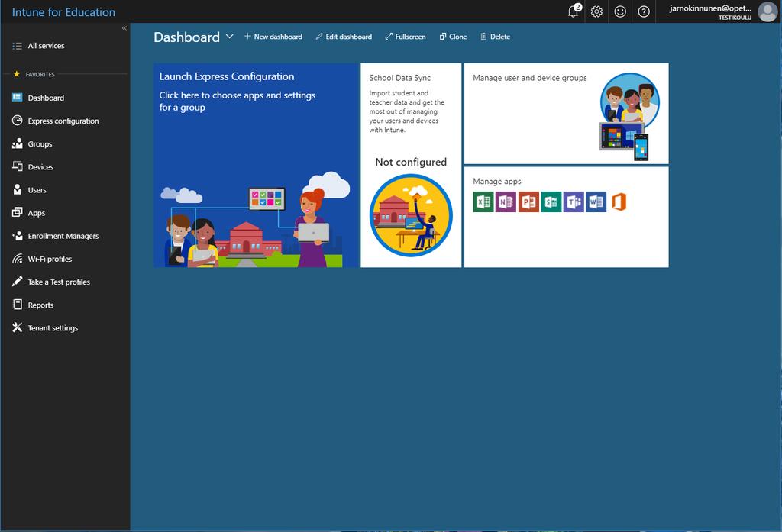This screenshot has height=532, width=782.
Task: Click the All services list icon
Action: click(x=17, y=46)
